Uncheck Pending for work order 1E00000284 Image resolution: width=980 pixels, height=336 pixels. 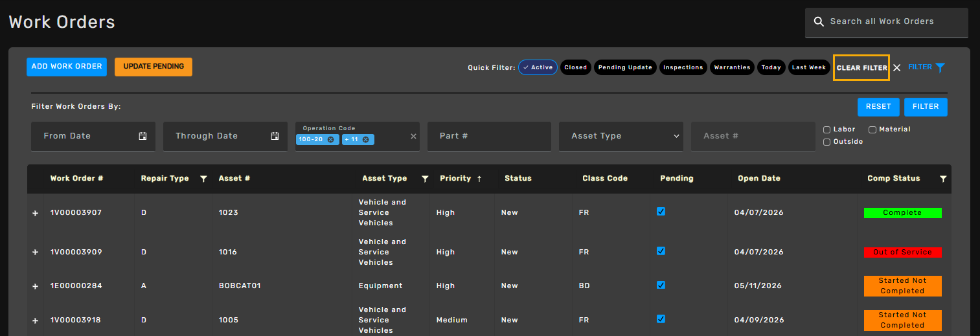click(661, 284)
